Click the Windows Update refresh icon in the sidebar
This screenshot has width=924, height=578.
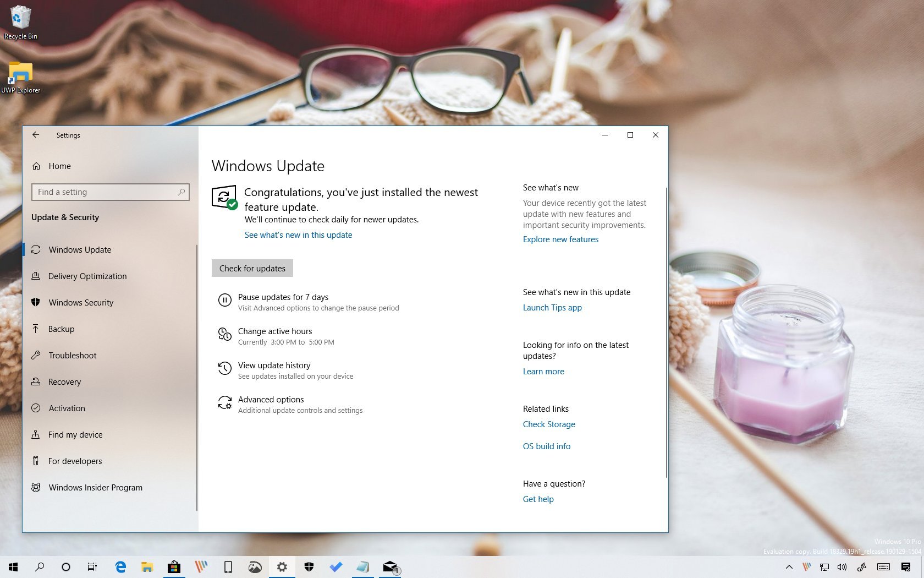pos(36,249)
